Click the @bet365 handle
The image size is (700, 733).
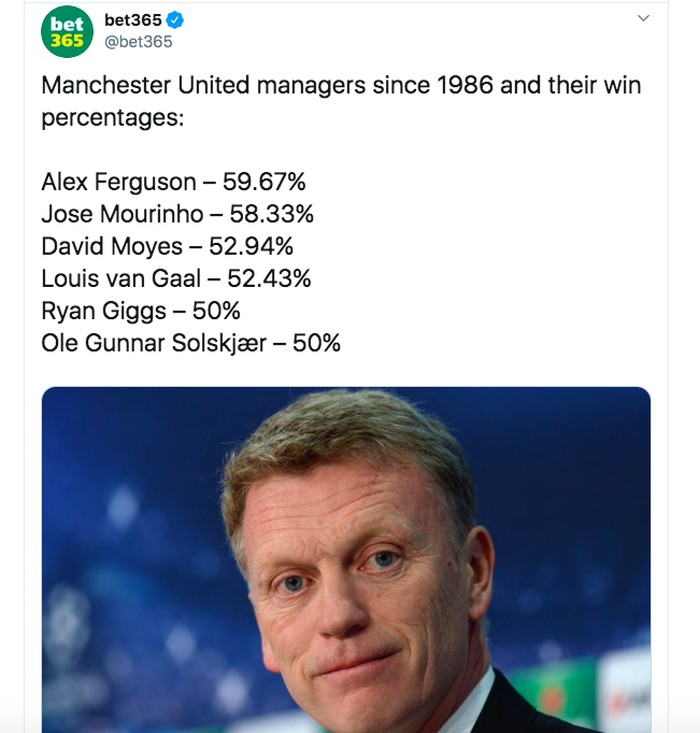(138, 41)
